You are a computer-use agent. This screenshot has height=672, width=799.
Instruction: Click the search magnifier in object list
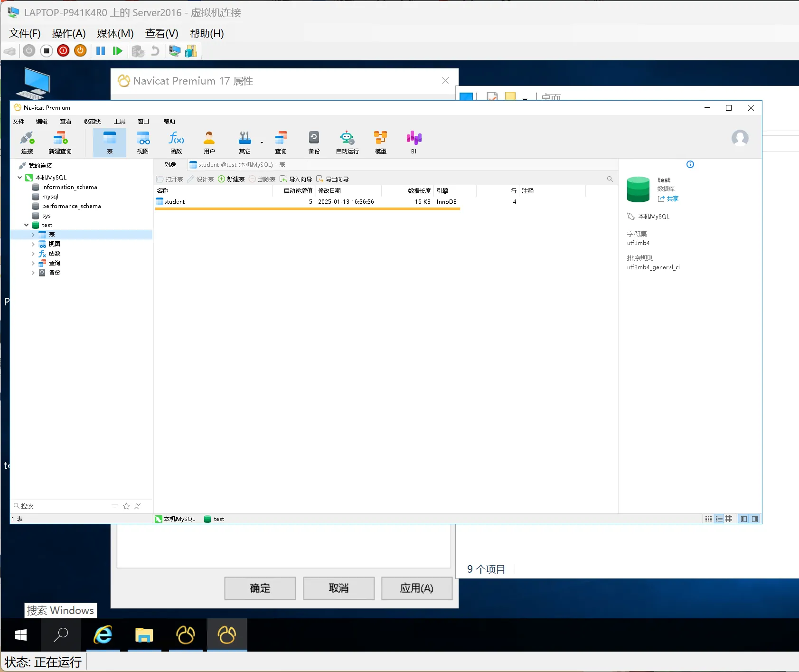[610, 179]
